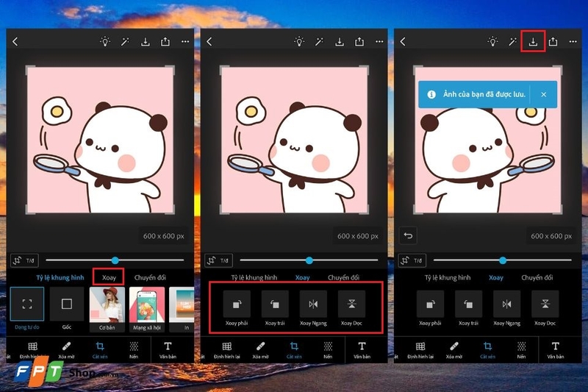588x392 pixels.
Task: Click the undo arrow icon in right panel
Action: pos(409,235)
